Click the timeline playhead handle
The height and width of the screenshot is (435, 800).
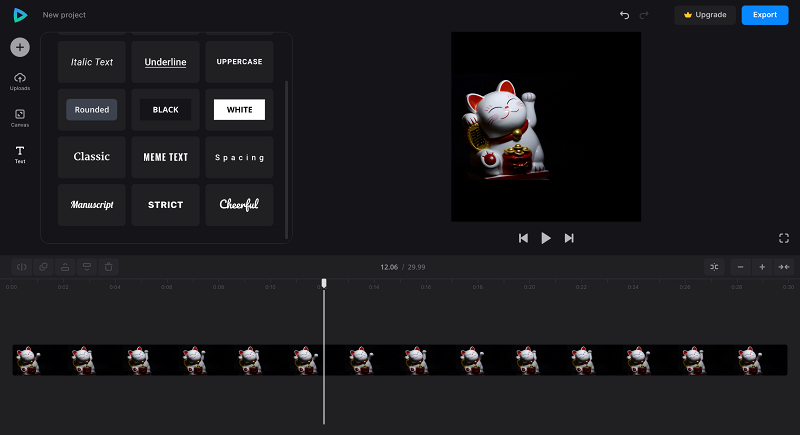click(324, 283)
